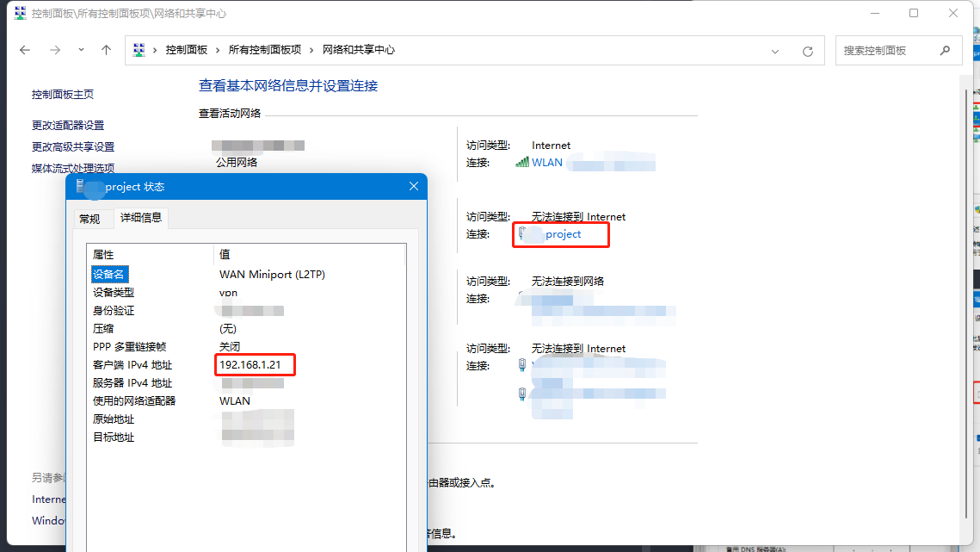Close the project status dialog
Image resolution: width=980 pixels, height=552 pixels.
pos(414,186)
